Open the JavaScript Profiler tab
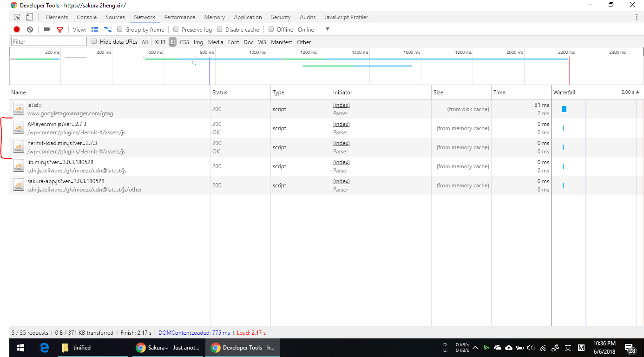This screenshot has width=644, height=357. coord(346,17)
